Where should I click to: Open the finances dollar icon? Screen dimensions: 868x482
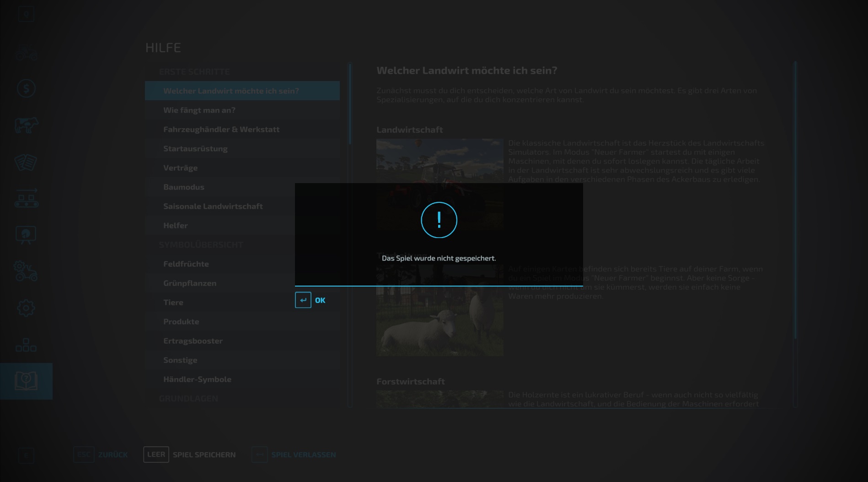coord(26,89)
